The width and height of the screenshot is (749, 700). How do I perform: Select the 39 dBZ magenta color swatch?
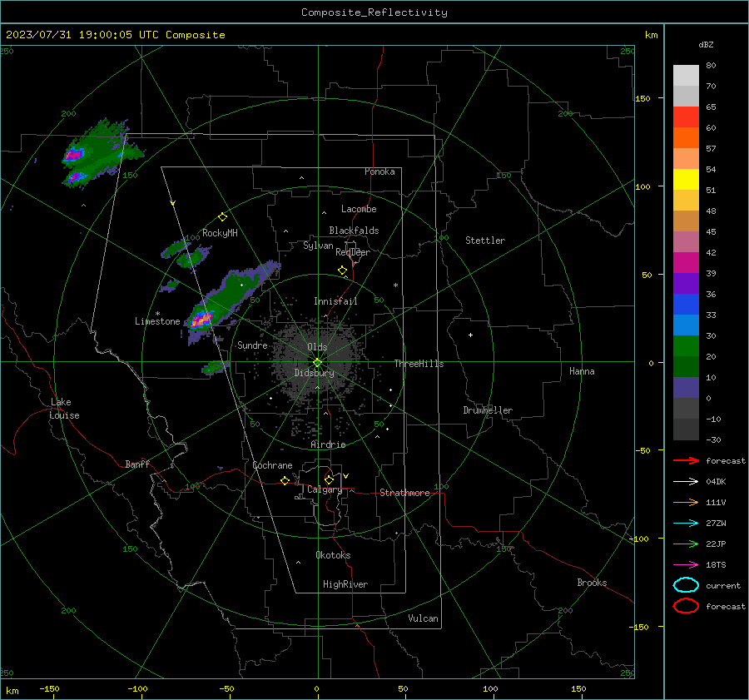[x=686, y=263]
